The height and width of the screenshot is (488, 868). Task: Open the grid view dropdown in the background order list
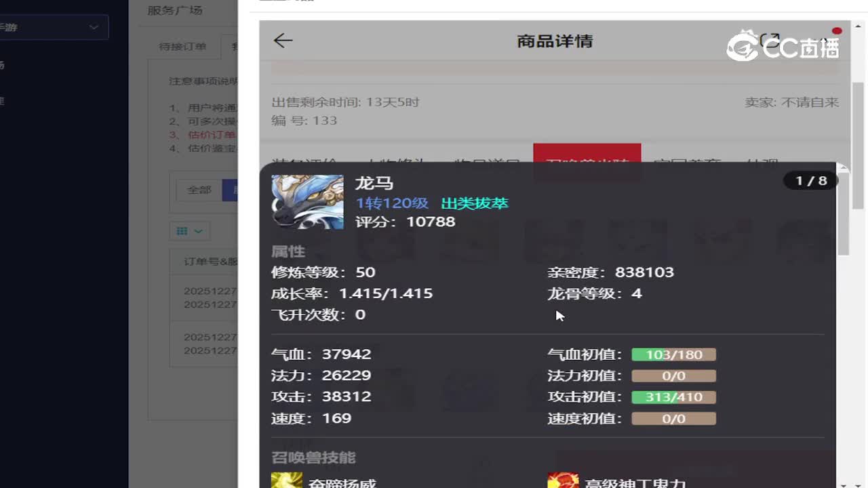click(190, 231)
